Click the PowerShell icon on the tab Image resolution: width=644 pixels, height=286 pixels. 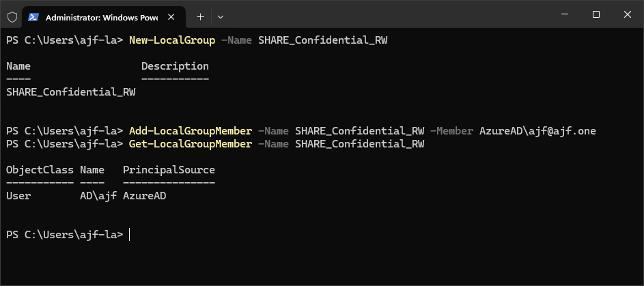pos(33,17)
